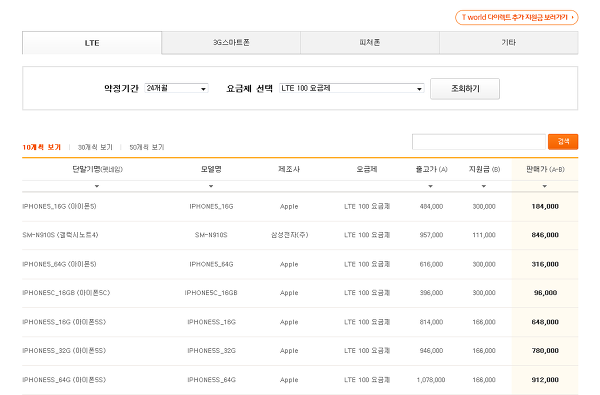The image size is (600, 395).
Task: Click the 출고가 (A) column header
Action: 431,169
